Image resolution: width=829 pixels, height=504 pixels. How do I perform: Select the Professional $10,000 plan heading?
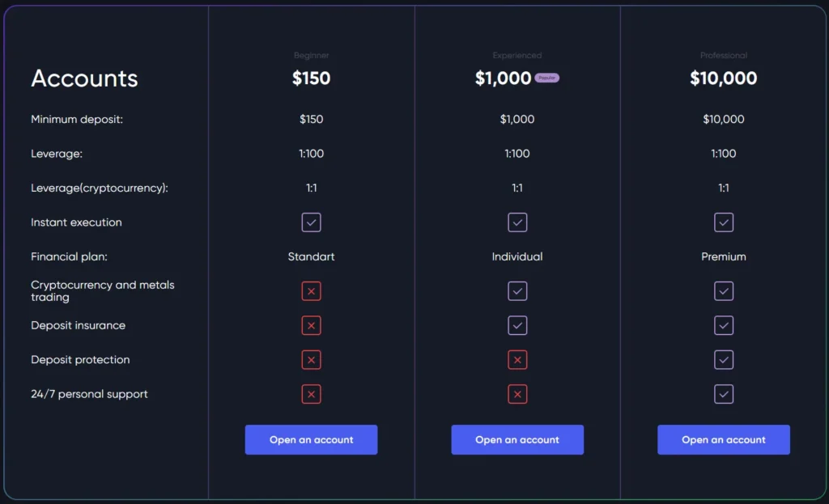point(724,78)
